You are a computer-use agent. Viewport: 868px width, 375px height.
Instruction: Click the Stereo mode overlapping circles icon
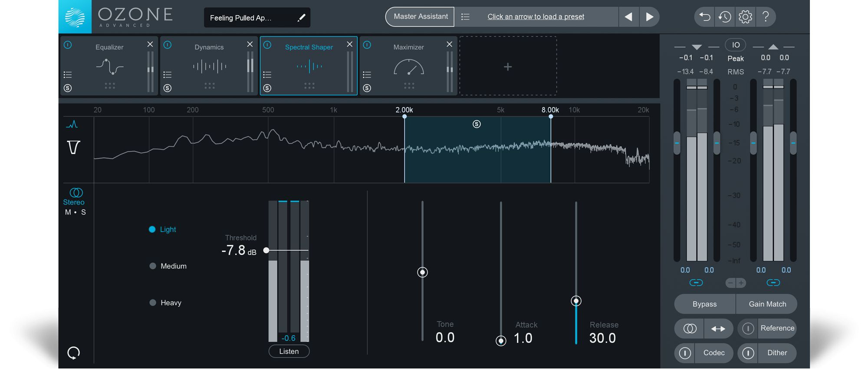click(x=76, y=192)
